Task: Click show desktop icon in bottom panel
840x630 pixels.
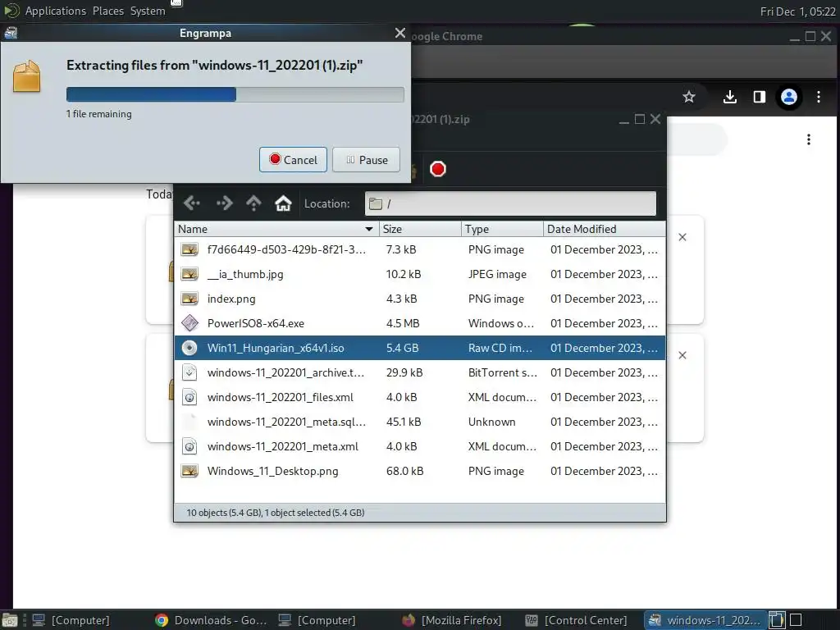Action: 10,620
